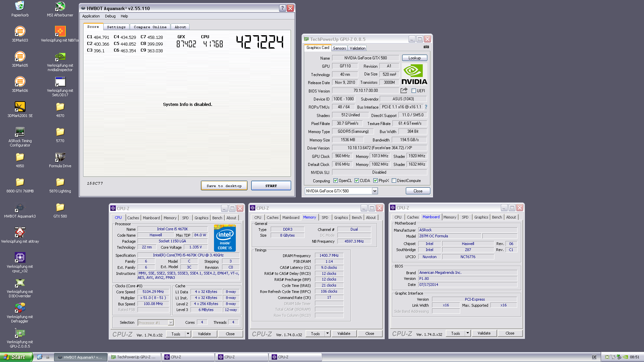Click Close in CPU-Z Memory window
Screen dimensions: 644x362
(370, 334)
